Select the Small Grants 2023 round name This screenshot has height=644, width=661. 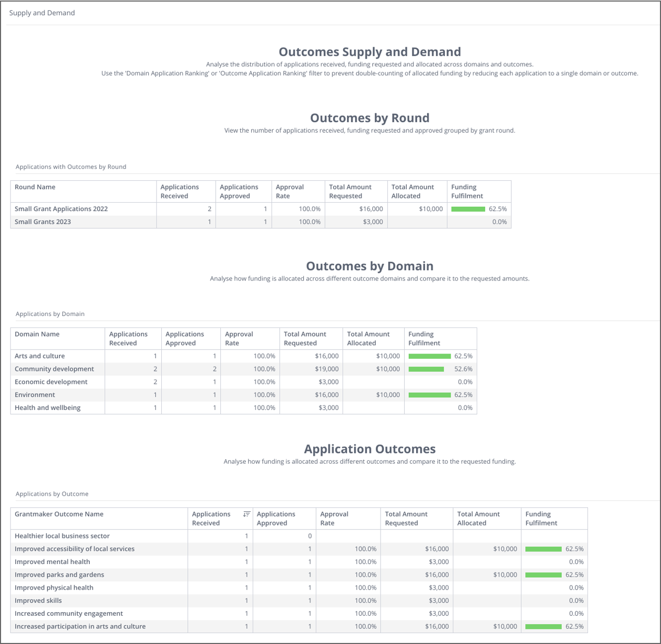43,222
